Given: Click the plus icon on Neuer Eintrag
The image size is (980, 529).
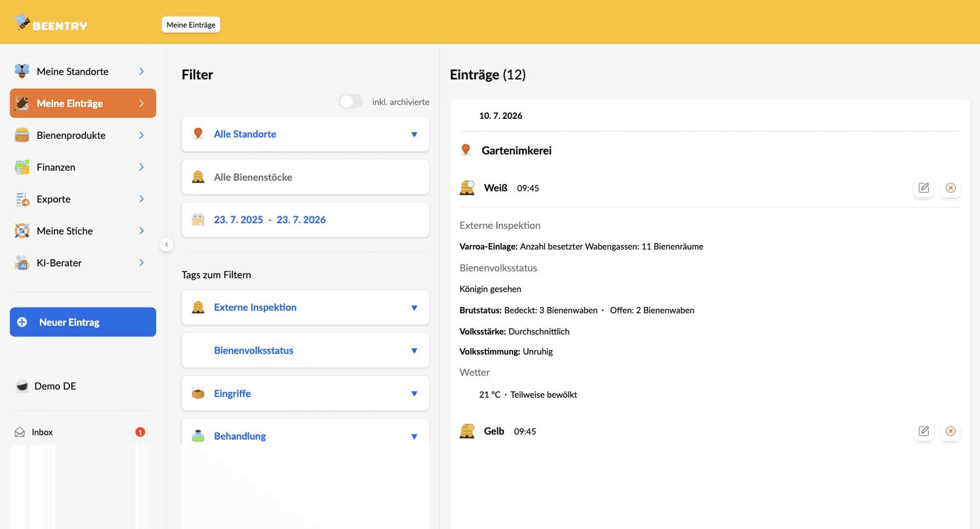Looking at the screenshot, I should click(x=22, y=322).
